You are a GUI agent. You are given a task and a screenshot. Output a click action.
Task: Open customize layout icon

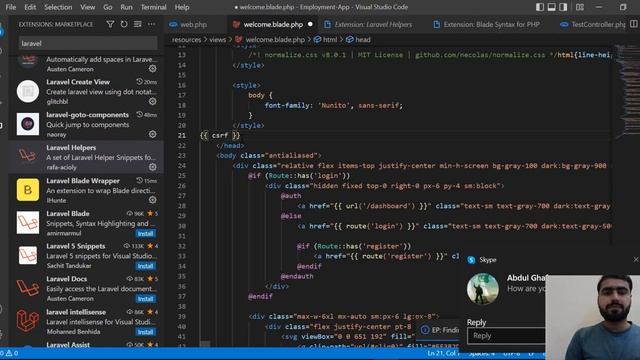point(580,7)
